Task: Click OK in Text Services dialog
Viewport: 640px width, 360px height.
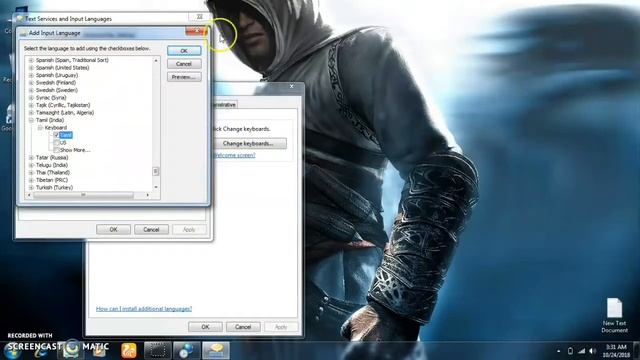Action: 113,229
